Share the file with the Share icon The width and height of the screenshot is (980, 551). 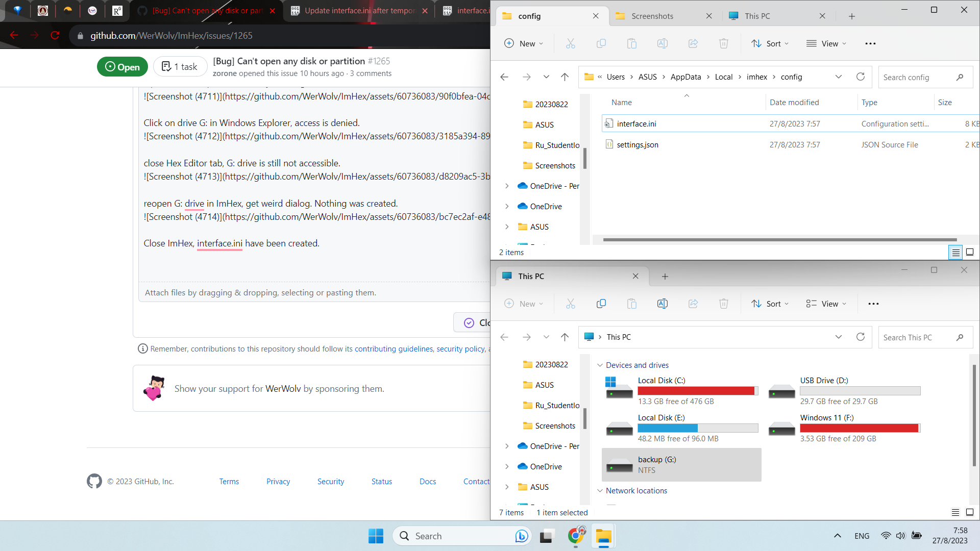693,43
